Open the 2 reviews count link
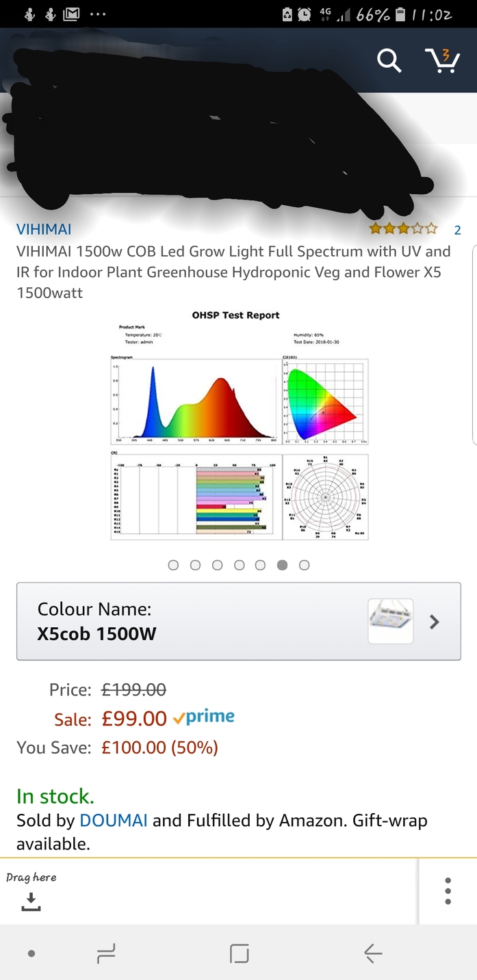Viewport: 477px width, 980px height. point(457,230)
